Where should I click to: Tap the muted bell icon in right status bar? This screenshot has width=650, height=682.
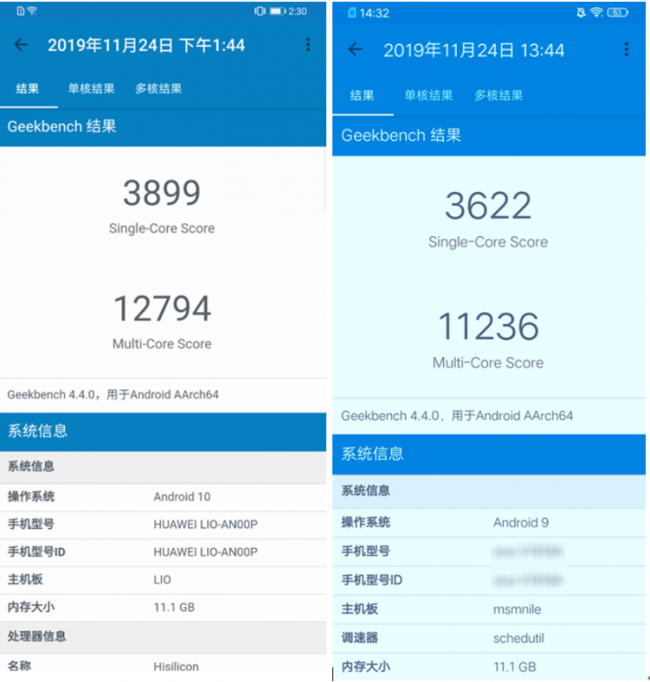pyautogui.click(x=581, y=13)
